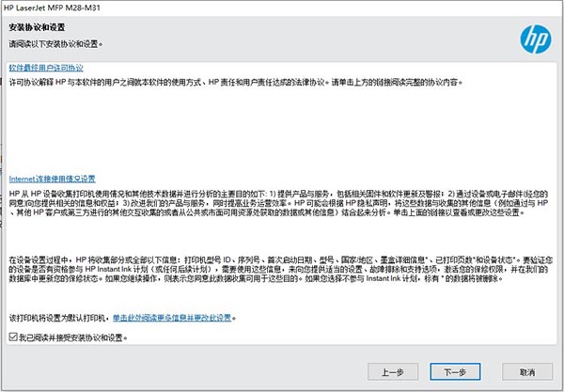The width and height of the screenshot is (564, 392).
Task: Click the 安装协议和设置 heading text
Action: click(x=37, y=27)
